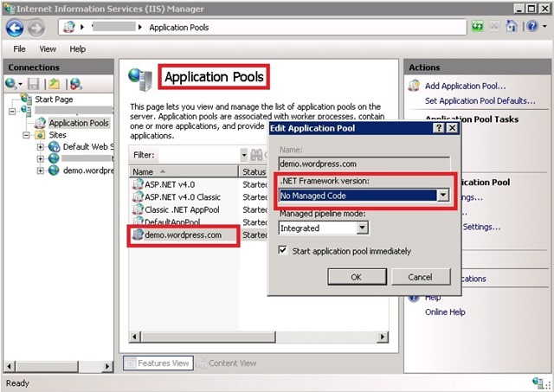Select Start Page in connections tree
Viewport: 554px width, 392px height.
[x=54, y=100]
